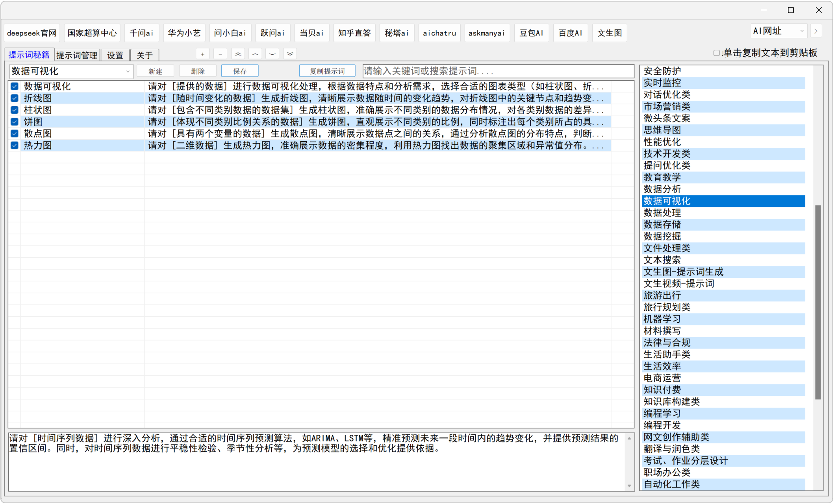Screen dimensions: 834x504
Task: Click the plus icon button in toolbar
Action: pos(202,54)
